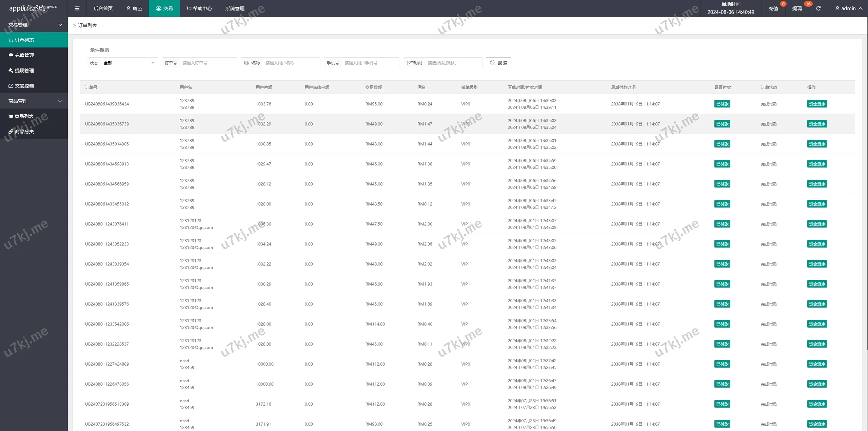The width and height of the screenshot is (868, 431).
Task: Click the 搜索 search button
Action: pos(498,63)
